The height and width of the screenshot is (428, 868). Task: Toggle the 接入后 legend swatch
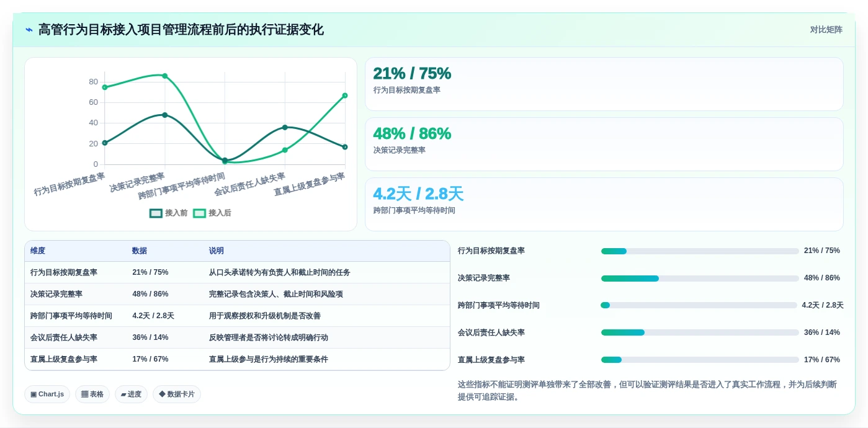tap(199, 213)
